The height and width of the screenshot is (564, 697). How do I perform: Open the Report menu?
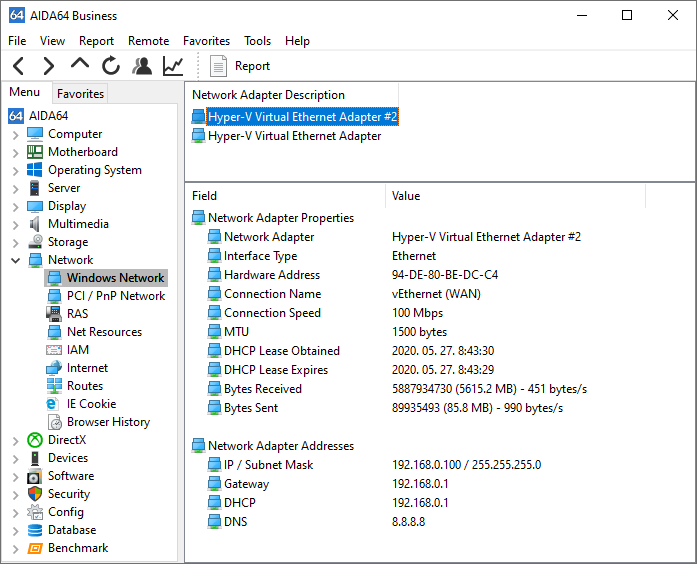click(x=96, y=41)
